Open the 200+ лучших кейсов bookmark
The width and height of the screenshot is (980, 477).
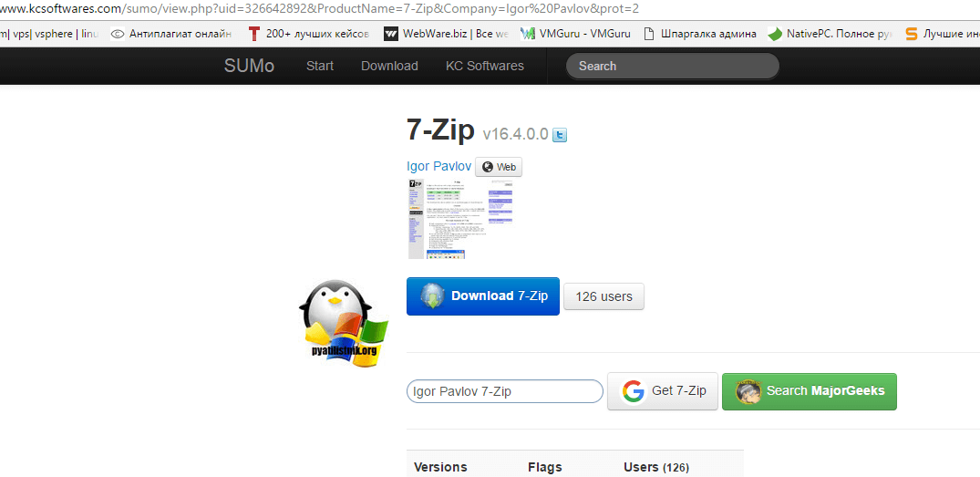(x=308, y=34)
